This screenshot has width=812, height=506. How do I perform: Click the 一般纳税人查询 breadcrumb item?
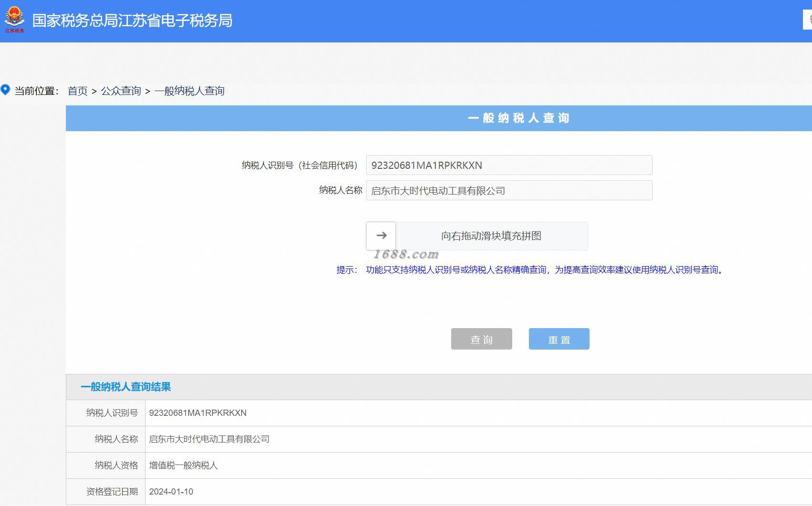[x=190, y=91]
